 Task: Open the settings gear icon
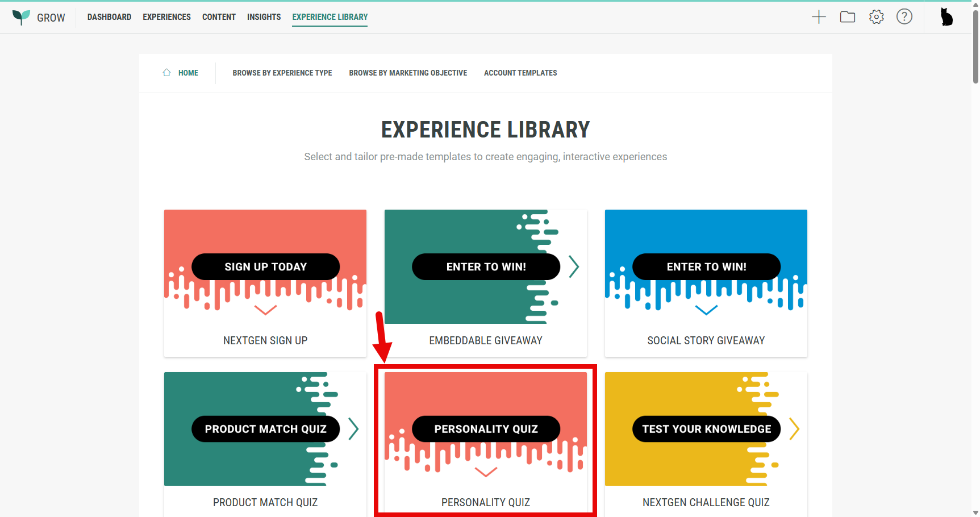point(877,17)
